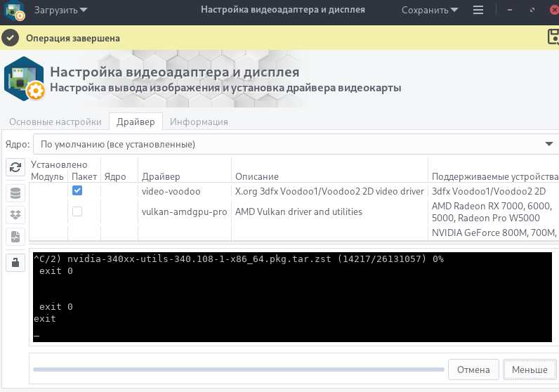Click the log file sidebar icon
559x392 pixels.
coord(15,237)
